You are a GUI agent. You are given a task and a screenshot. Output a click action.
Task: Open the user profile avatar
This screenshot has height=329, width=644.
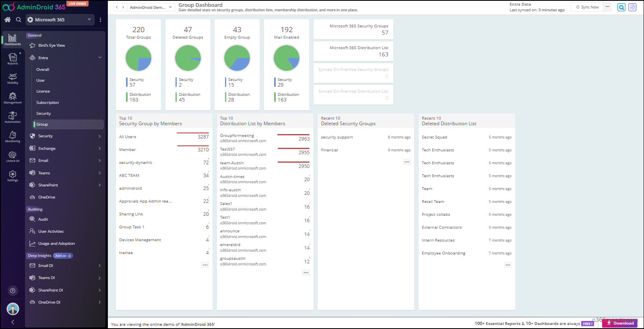click(x=13, y=309)
